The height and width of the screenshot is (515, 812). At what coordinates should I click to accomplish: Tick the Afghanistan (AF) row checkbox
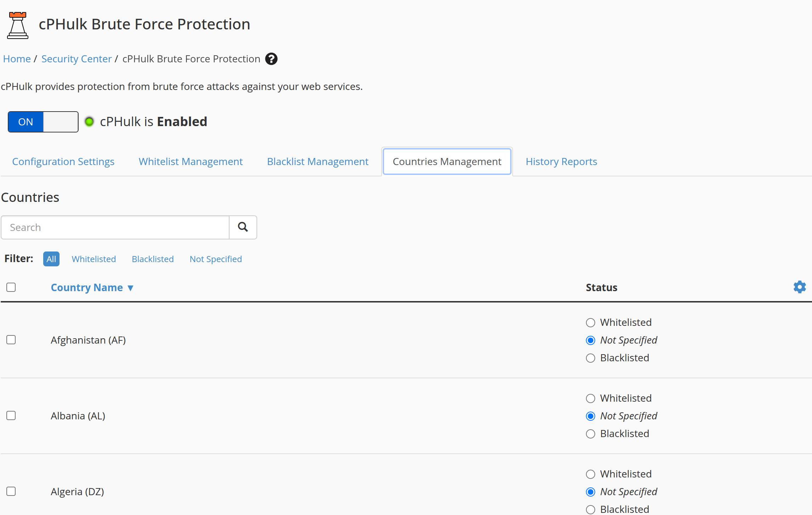point(11,340)
